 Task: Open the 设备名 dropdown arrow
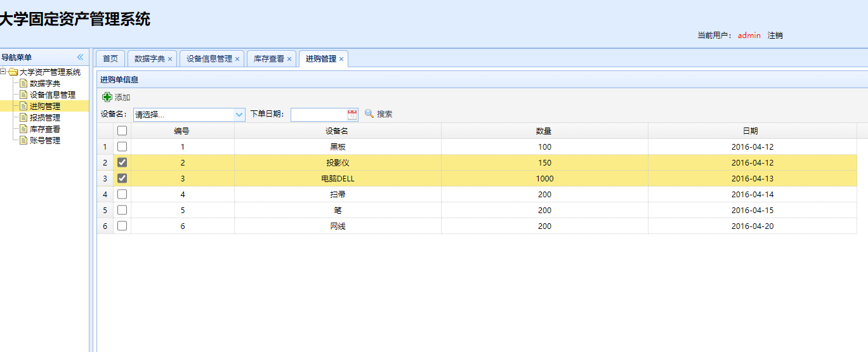pos(239,115)
